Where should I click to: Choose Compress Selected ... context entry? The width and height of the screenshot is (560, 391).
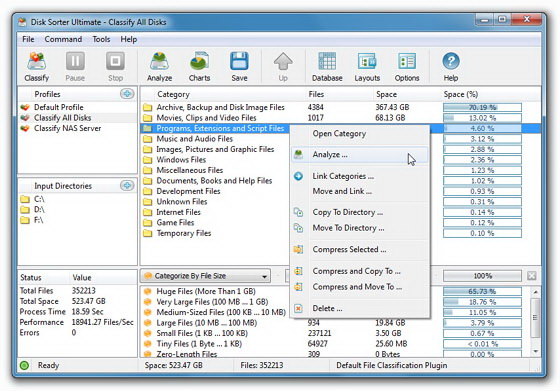pos(360,249)
